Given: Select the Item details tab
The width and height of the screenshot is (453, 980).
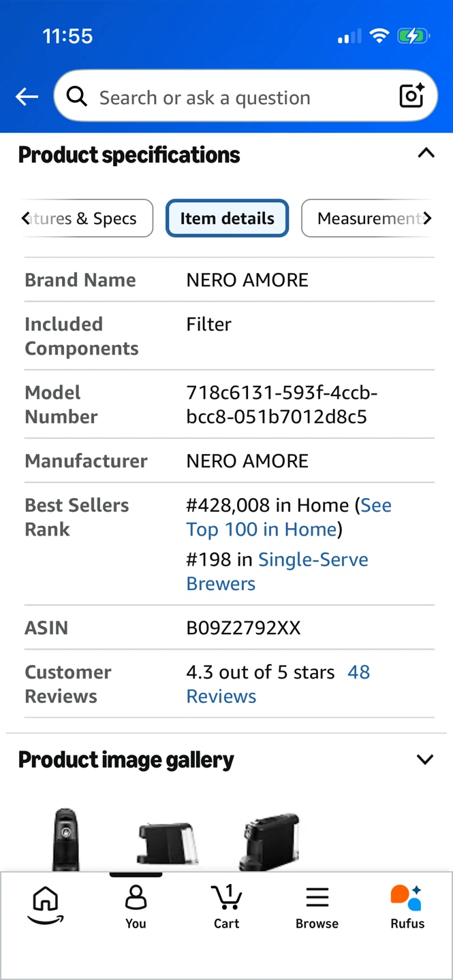Looking at the screenshot, I should click(227, 218).
